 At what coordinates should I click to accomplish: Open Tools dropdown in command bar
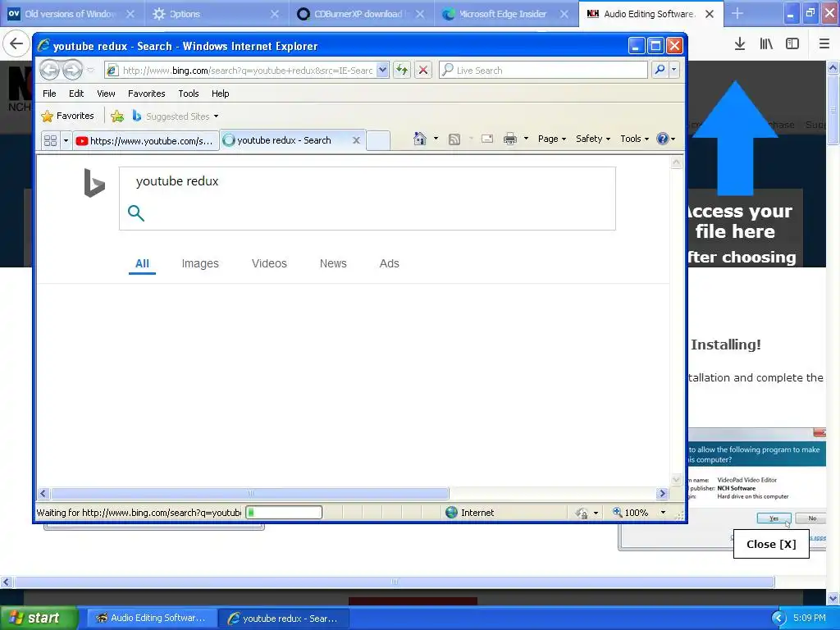click(634, 139)
